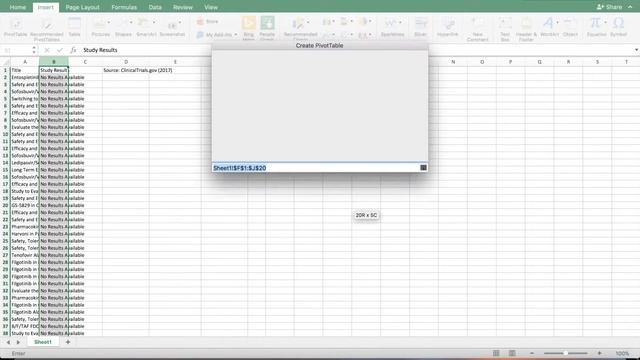
Task: Select the Sheet1 tab
Action: tap(43, 342)
